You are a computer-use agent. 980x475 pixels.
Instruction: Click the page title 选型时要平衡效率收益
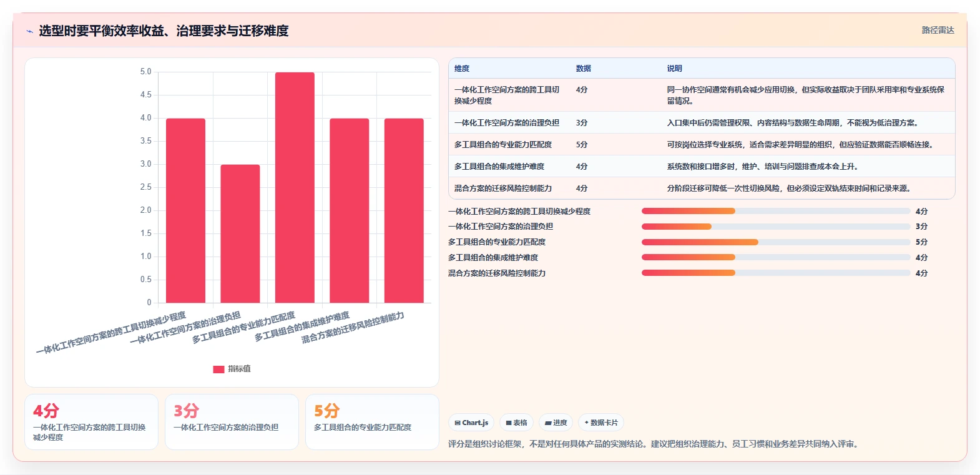point(164,31)
